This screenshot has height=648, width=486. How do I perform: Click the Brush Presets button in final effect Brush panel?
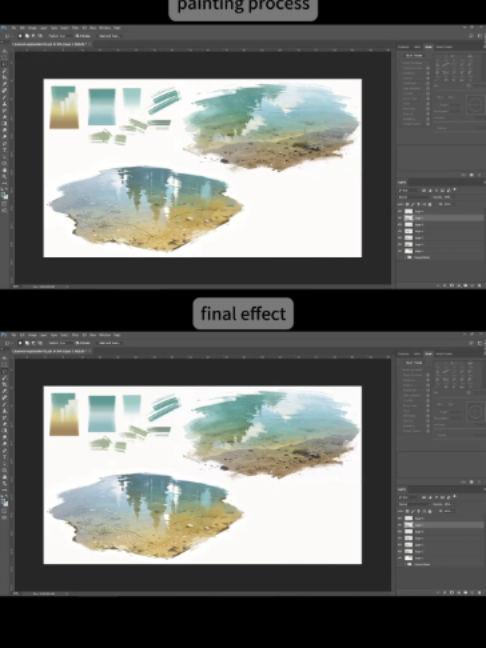point(414,362)
